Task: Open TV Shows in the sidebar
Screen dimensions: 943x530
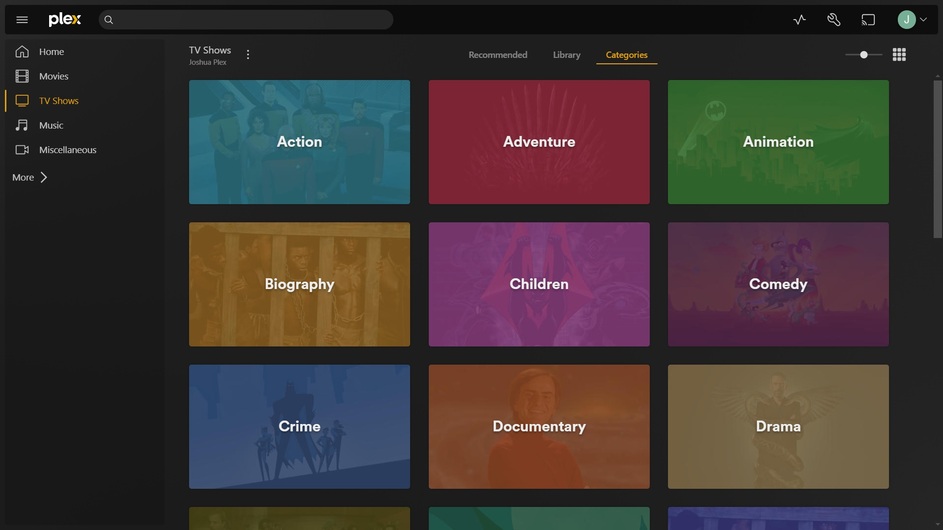Action: 59,100
